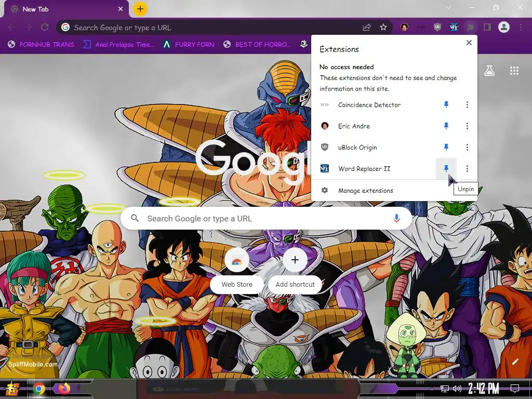Open the tab search chevron
Viewport: 532px width, 399px height.
pyautogui.click(x=448, y=7)
